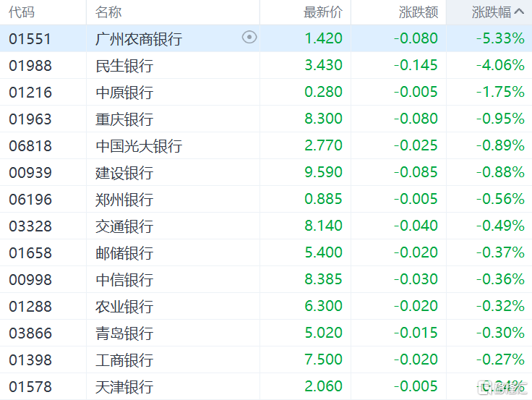Screen dimensions: 532x400
Task: Select 中信银行 row
Action: tap(266, 279)
